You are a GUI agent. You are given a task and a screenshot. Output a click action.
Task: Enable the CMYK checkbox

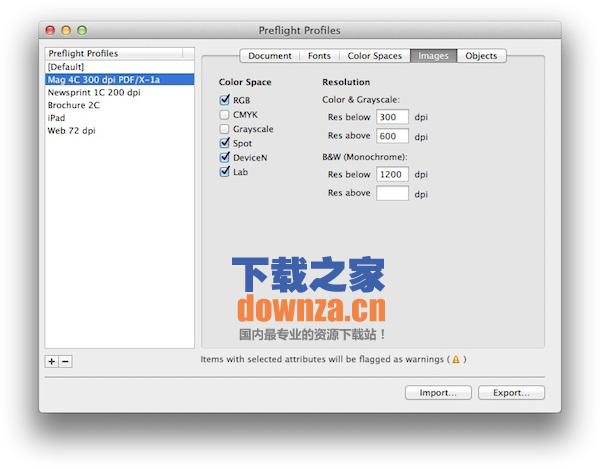point(225,115)
